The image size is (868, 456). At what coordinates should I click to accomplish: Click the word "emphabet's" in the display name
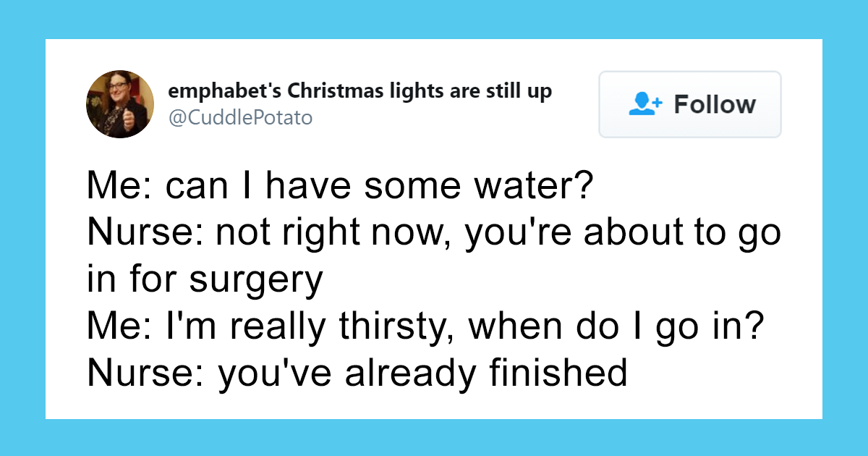224,92
